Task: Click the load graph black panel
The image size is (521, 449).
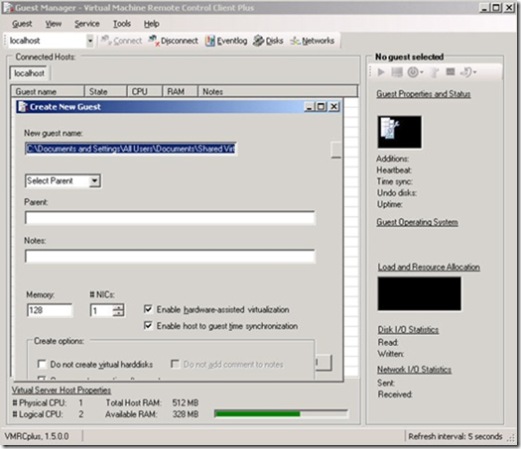Action: [x=419, y=294]
